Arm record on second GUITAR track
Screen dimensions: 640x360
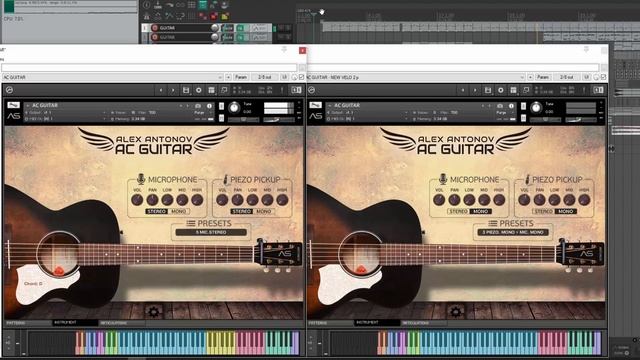(x=155, y=37)
